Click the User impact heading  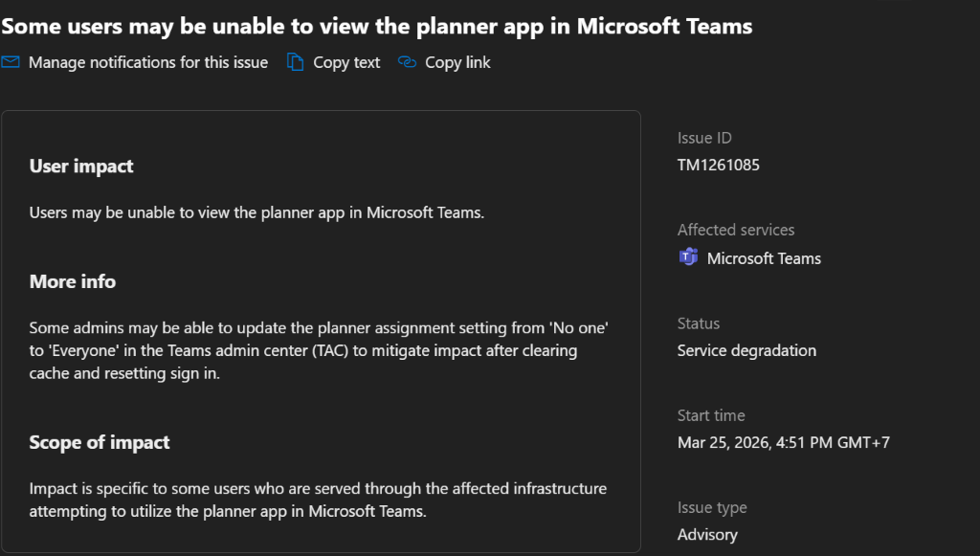pyautogui.click(x=81, y=166)
